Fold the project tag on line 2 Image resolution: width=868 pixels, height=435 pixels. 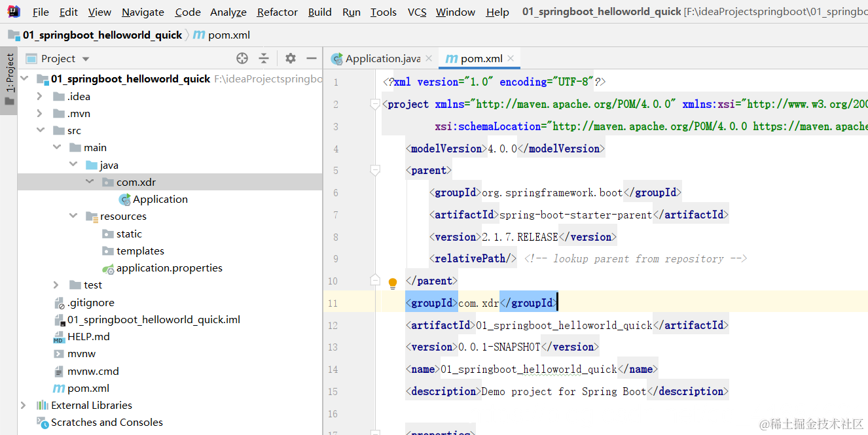point(375,104)
